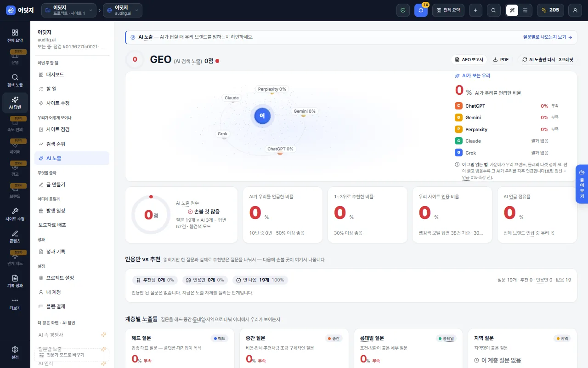Open 할 일 in side menu
This screenshot has height=368, width=588.
tap(72, 88)
